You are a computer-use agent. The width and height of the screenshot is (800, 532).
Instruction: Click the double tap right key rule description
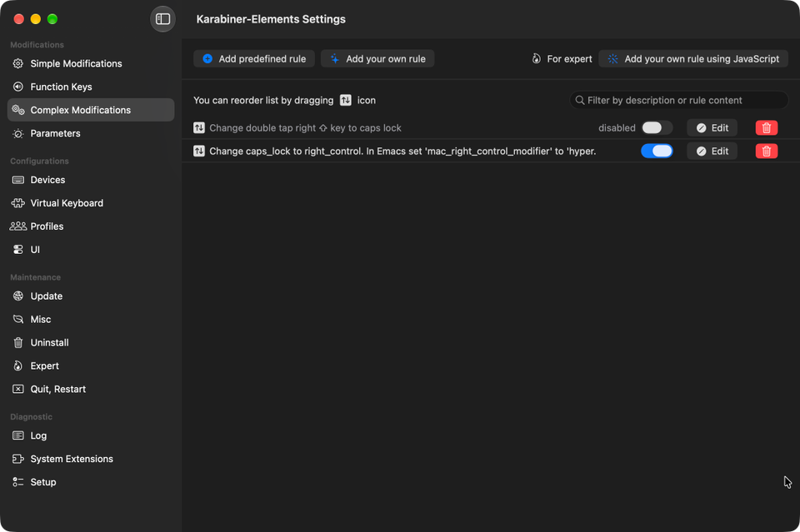305,128
